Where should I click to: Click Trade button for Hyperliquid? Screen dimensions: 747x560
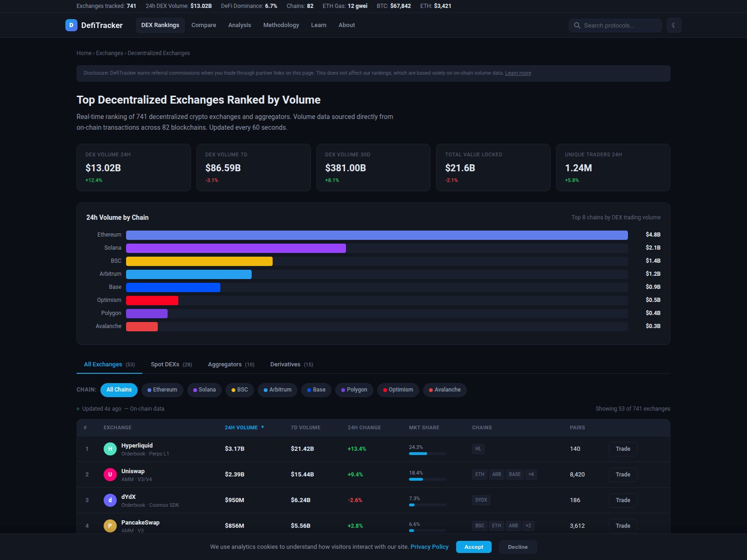click(x=623, y=449)
